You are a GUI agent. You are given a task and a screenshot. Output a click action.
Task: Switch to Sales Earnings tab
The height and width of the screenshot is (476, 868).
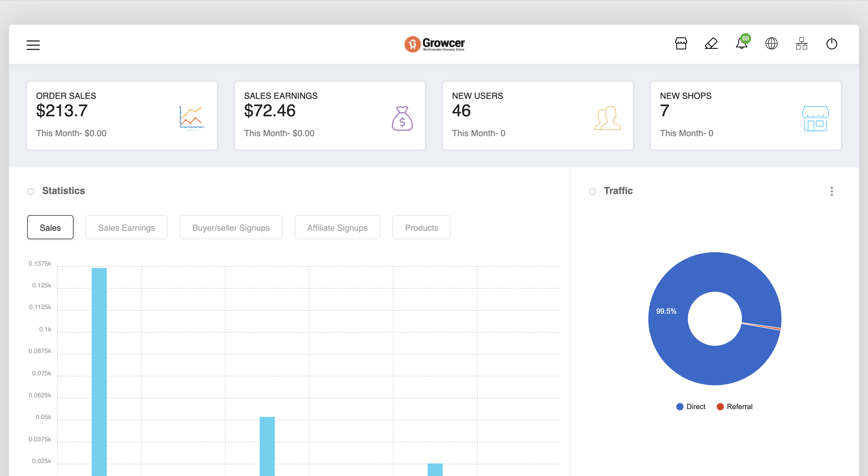126,228
